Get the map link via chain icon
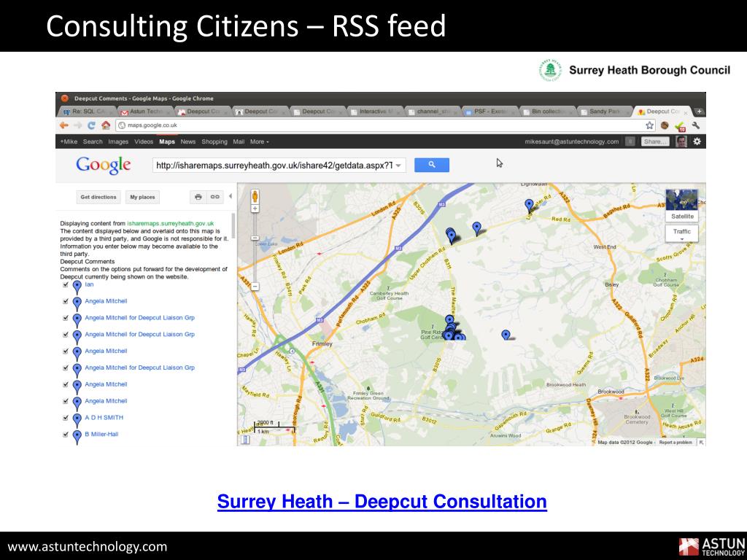The height and width of the screenshot is (560, 747). point(215,197)
